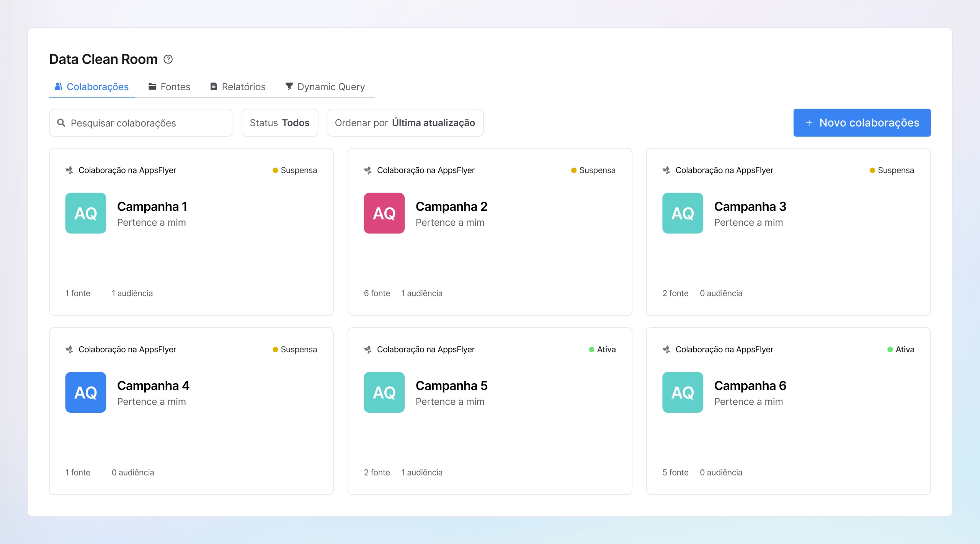Click the AppsFlyer logo icon on Campanha 5 card
Viewport: 980px width, 544px height.
368,349
